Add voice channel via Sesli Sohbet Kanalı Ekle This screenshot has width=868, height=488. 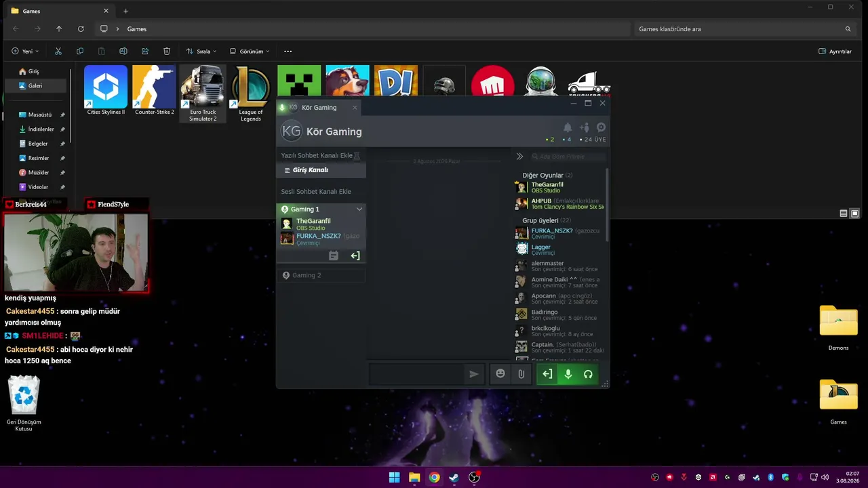(316, 191)
